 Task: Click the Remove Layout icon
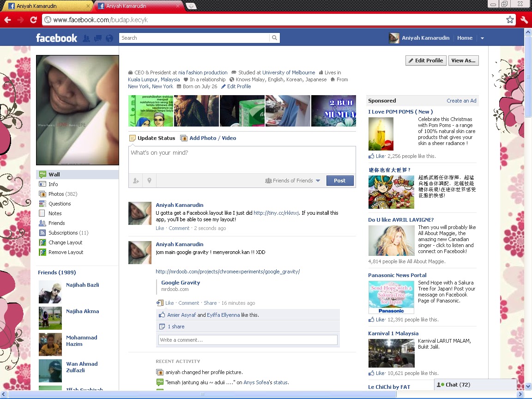click(42, 252)
